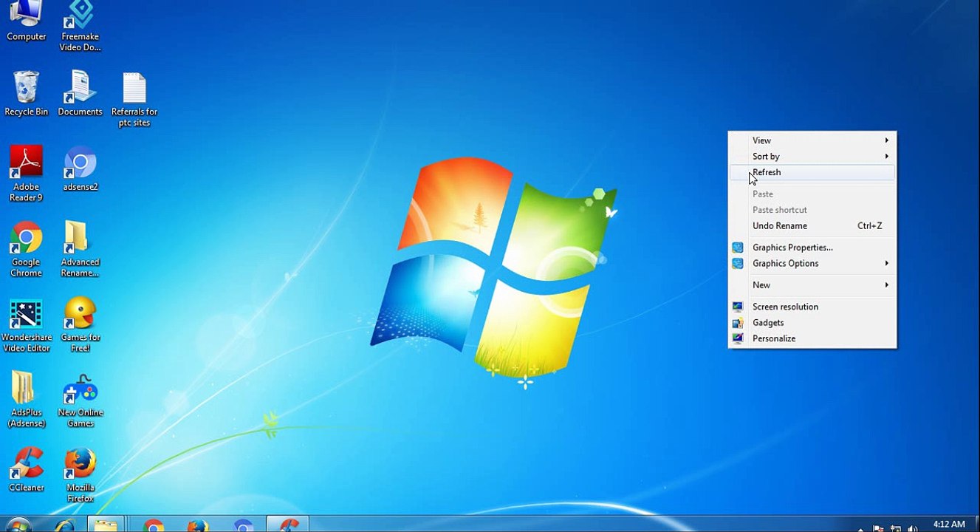Select the New Online Games shortcut
The height and width of the screenshot is (532, 980).
click(x=80, y=400)
